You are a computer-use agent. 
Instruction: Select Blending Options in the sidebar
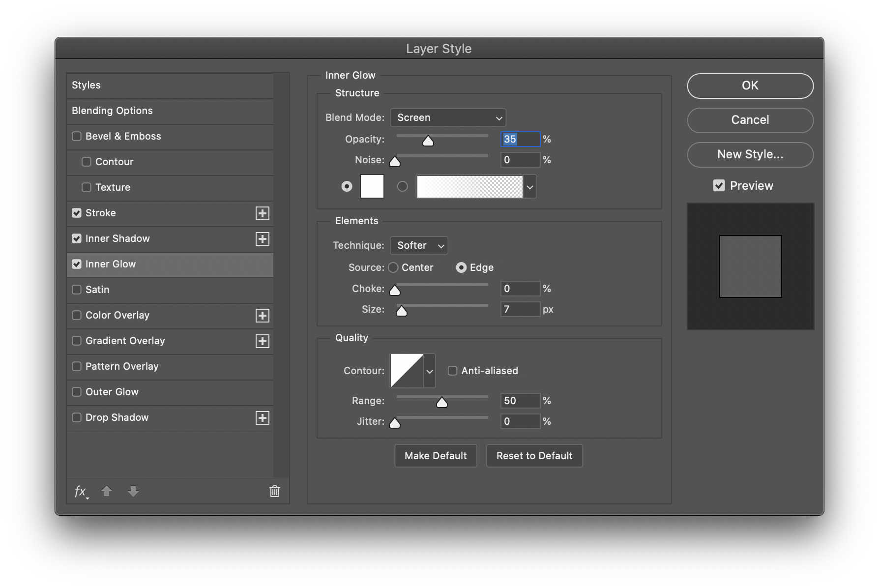112,111
